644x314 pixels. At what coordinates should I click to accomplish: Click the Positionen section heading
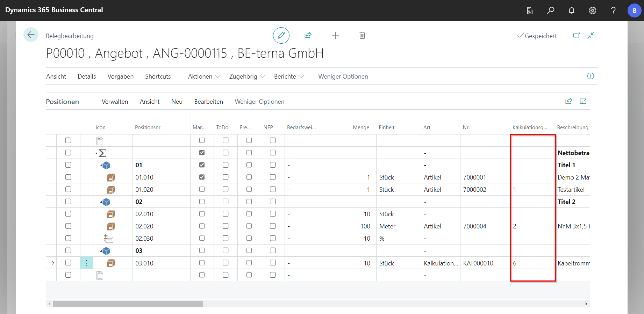coord(63,102)
